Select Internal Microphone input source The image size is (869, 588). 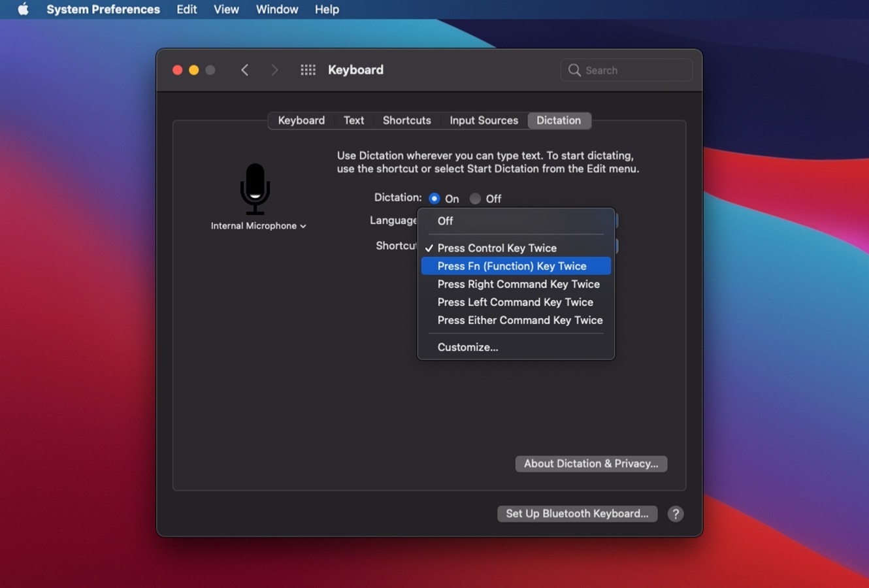point(254,225)
